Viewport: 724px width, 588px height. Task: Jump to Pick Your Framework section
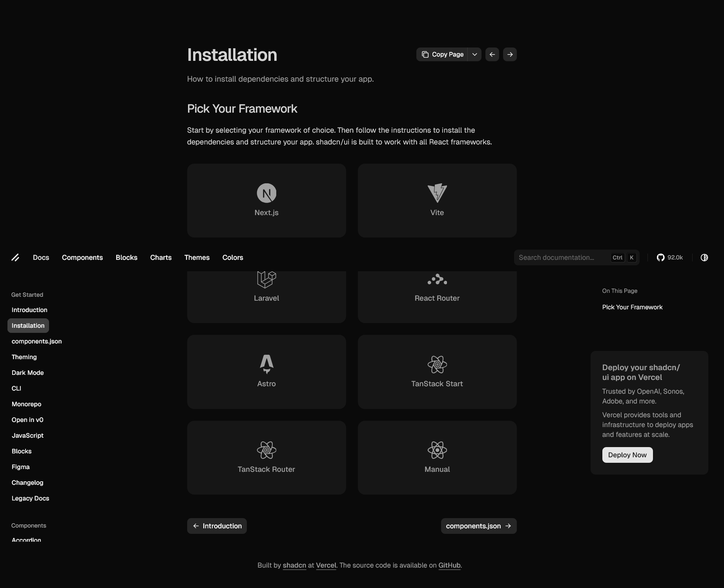(632, 307)
